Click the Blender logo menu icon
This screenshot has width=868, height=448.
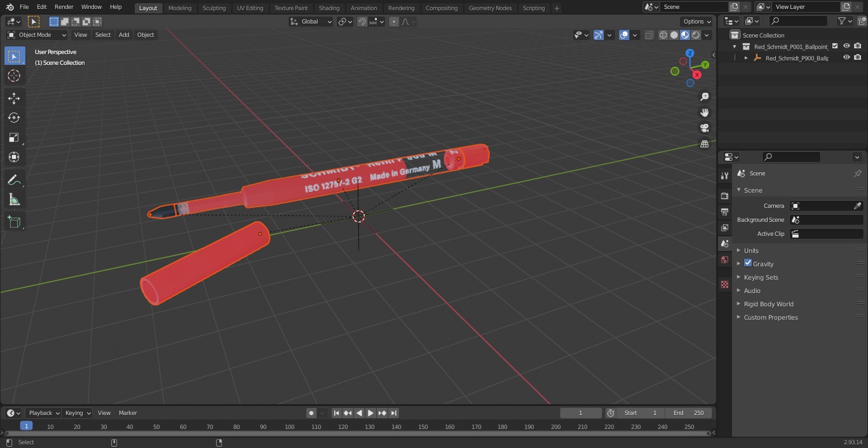[x=10, y=7]
